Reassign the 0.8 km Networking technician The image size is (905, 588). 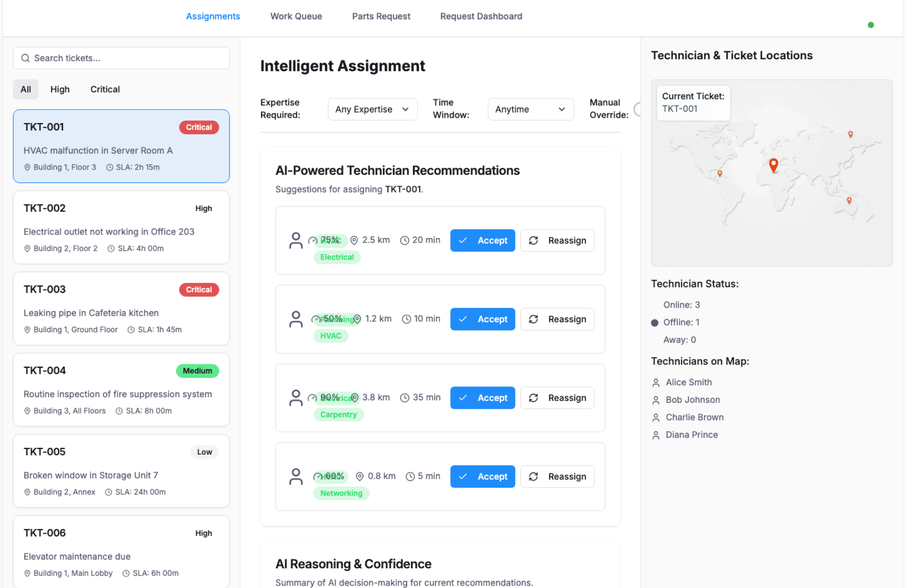[557, 476]
